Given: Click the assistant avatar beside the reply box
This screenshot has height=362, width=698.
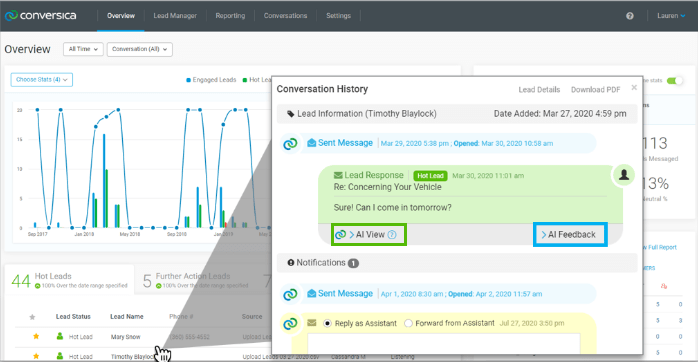Looking at the screenshot, I should click(x=290, y=323).
